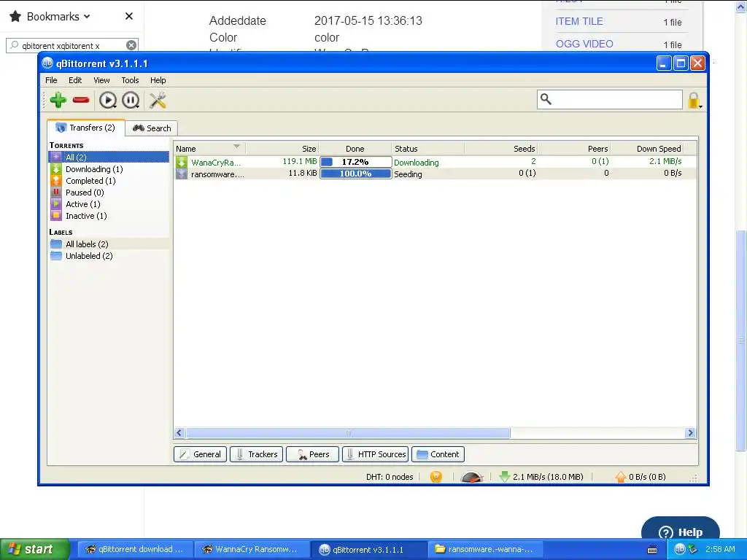Switch to ransomware.-wanna-... folder taskbar button

coord(484,549)
